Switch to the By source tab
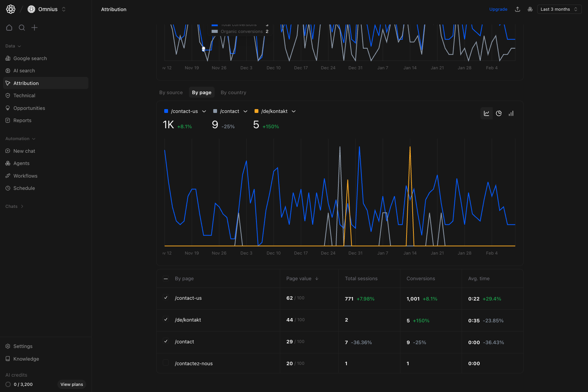This screenshot has height=392, width=588. [x=171, y=92]
